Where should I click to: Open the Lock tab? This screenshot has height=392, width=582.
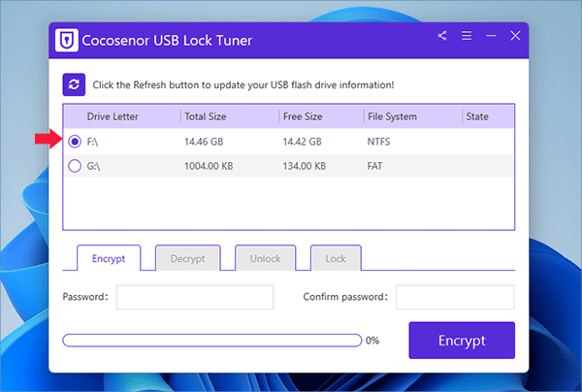pyautogui.click(x=336, y=258)
